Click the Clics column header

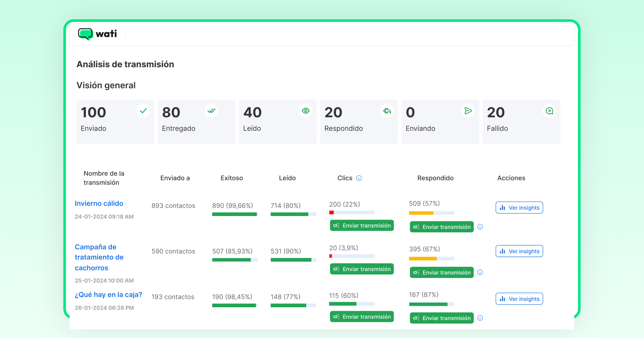point(345,178)
